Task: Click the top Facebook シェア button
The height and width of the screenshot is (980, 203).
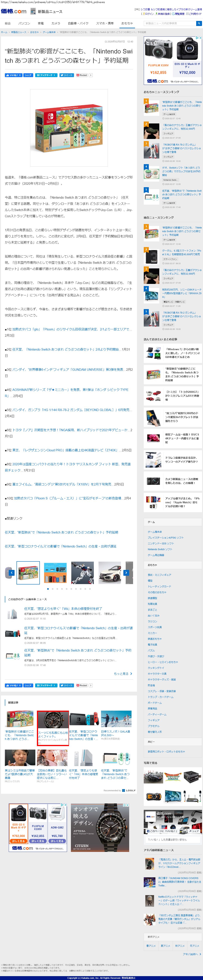Action: pos(28,75)
